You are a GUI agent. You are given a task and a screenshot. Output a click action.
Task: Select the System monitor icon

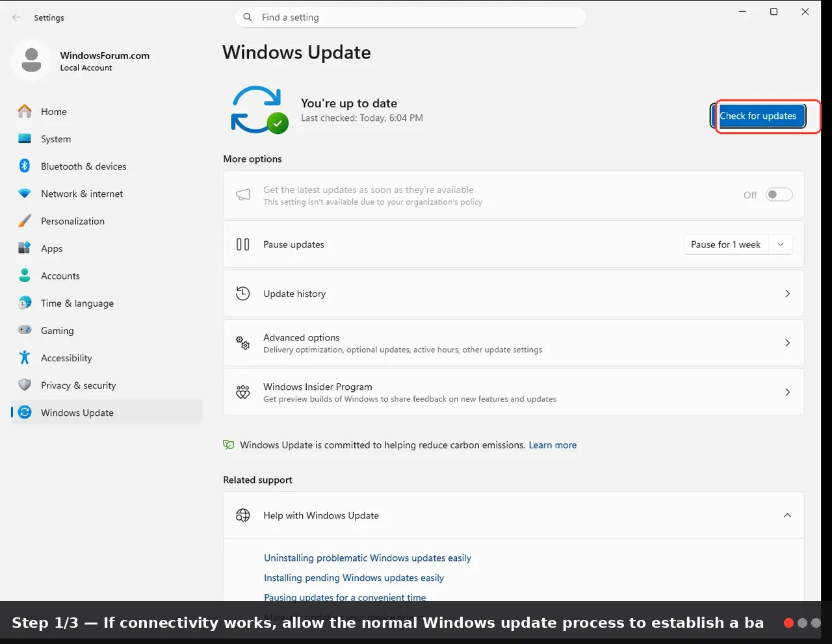pyautogui.click(x=25, y=139)
